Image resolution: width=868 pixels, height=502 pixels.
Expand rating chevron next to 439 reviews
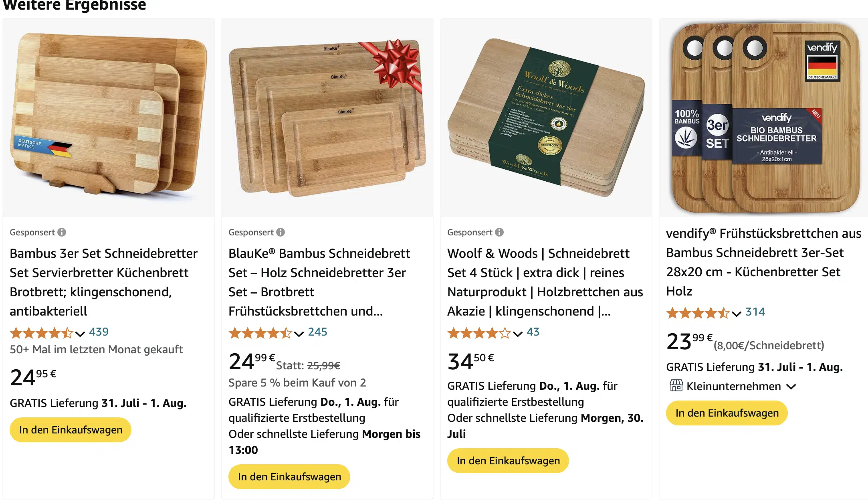click(80, 334)
